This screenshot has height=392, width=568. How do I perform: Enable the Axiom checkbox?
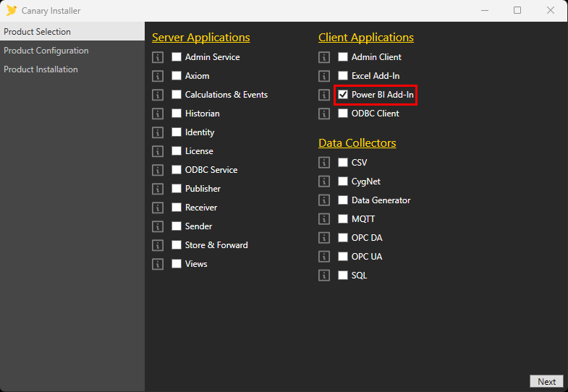pyautogui.click(x=177, y=76)
